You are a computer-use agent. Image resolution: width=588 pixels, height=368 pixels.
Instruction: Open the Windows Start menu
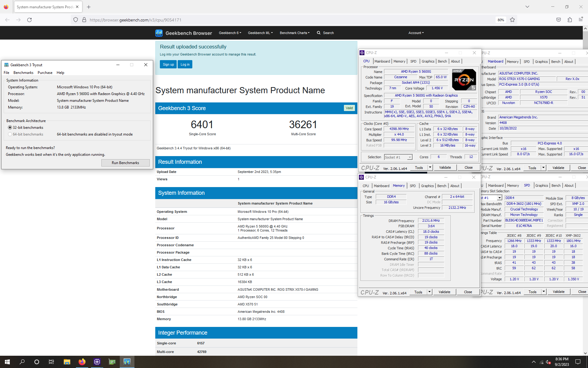click(x=7, y=362)
